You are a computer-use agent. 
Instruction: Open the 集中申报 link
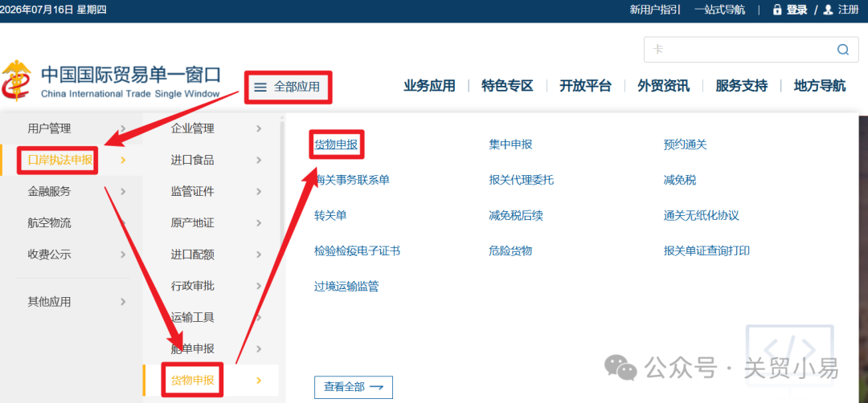click(510, 145)
